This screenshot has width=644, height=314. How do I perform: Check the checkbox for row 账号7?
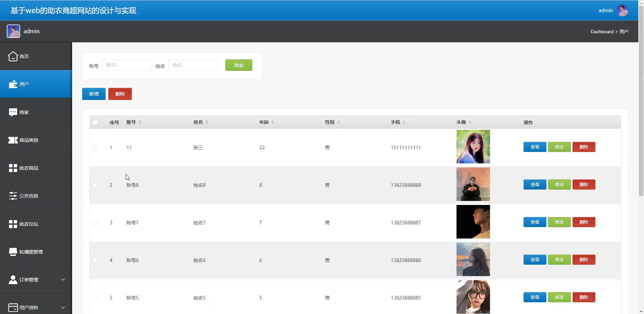pyautogui.click(x=95, y=223)
